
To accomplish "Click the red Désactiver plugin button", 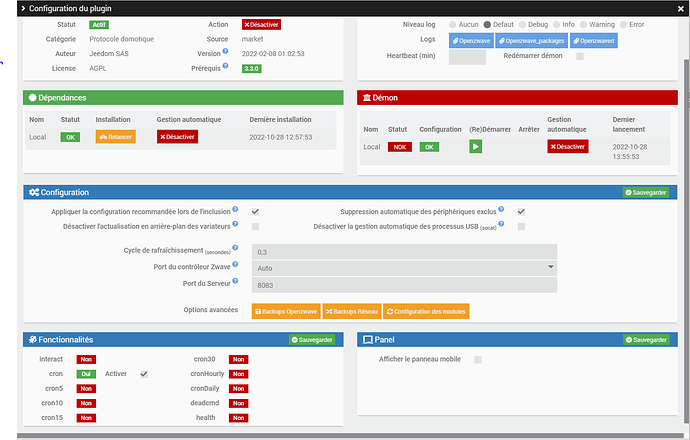I will pos(261,25).
